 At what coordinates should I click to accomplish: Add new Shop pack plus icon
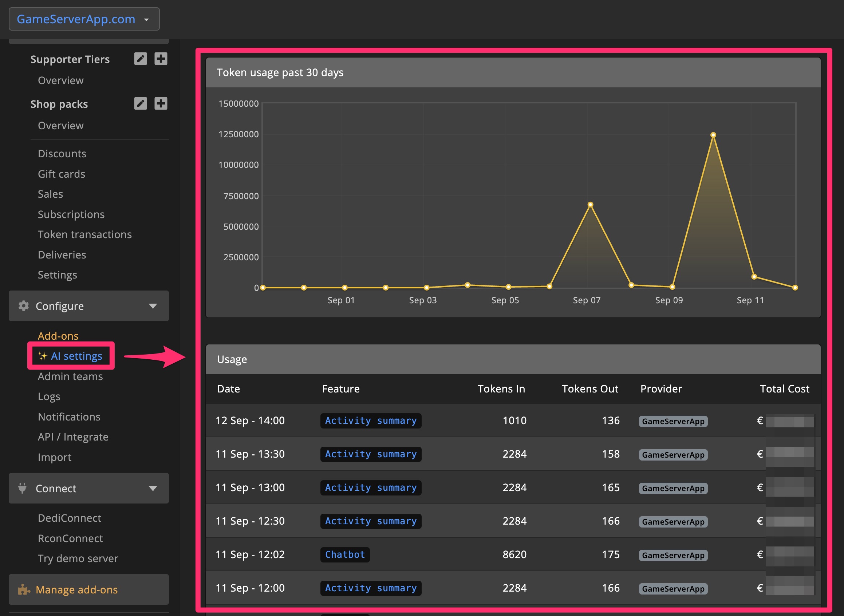161,104
